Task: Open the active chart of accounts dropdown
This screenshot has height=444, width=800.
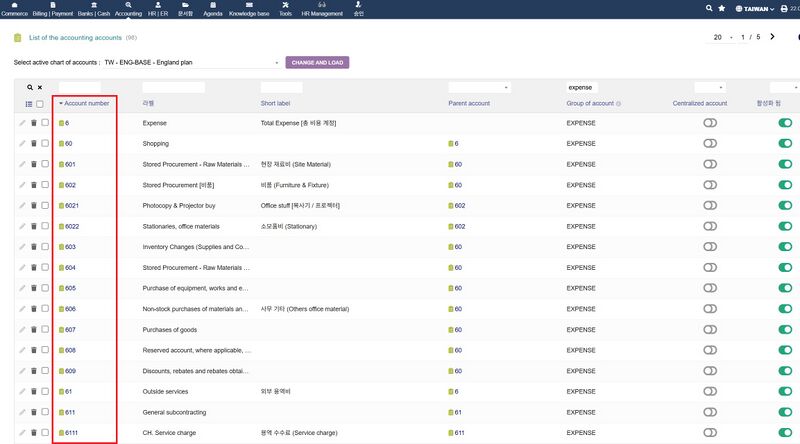Action: coord(190,62)
